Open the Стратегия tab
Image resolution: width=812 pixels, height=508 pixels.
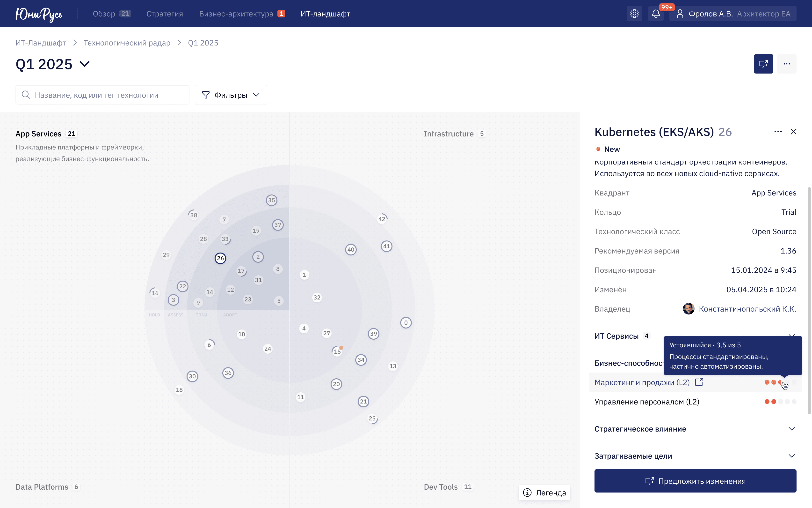click(165, 14)
